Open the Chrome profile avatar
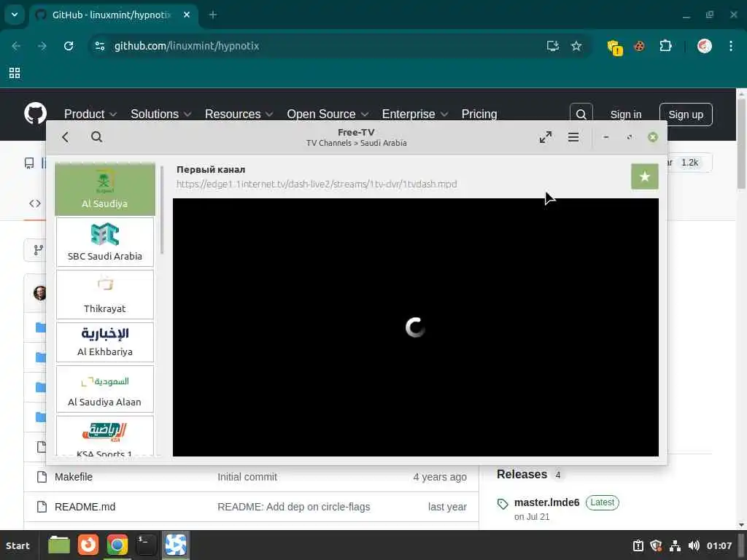 [x=705, y=46]
